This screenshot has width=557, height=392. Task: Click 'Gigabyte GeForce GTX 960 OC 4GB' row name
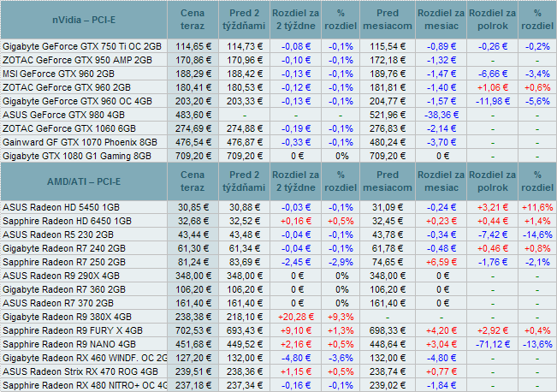[78, 101]
